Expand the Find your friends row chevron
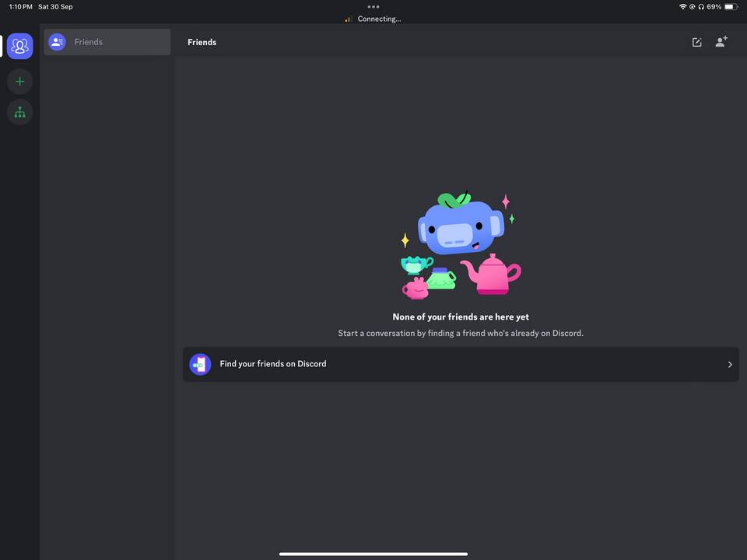The image size is (747, 560). click(x=729, y=364)
